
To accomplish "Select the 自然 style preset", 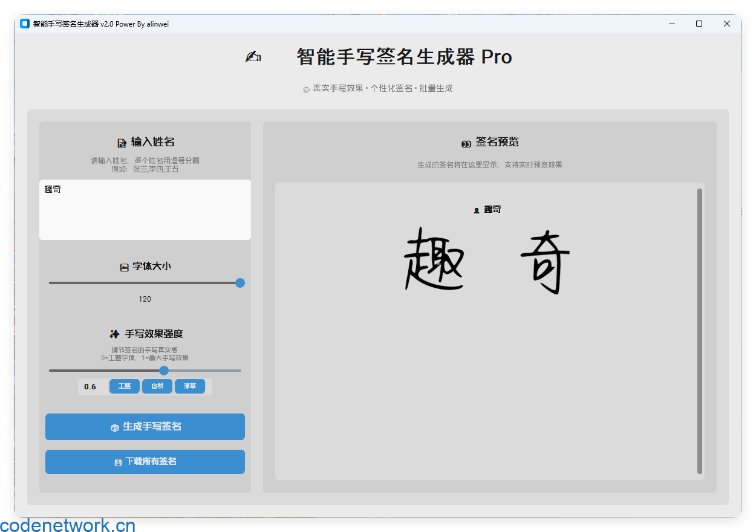I will click(x=157, y=386).
